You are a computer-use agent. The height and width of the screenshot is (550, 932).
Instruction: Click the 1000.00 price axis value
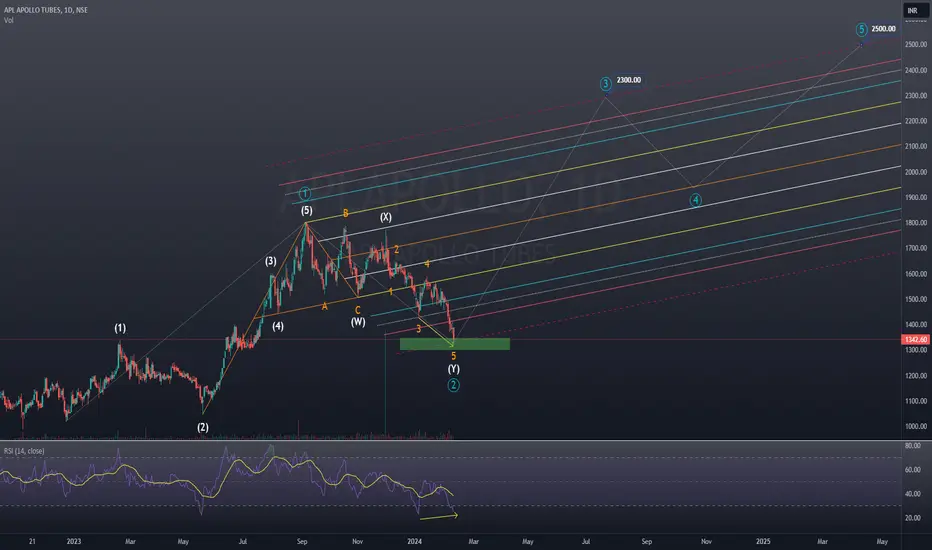tap(915, 426)
